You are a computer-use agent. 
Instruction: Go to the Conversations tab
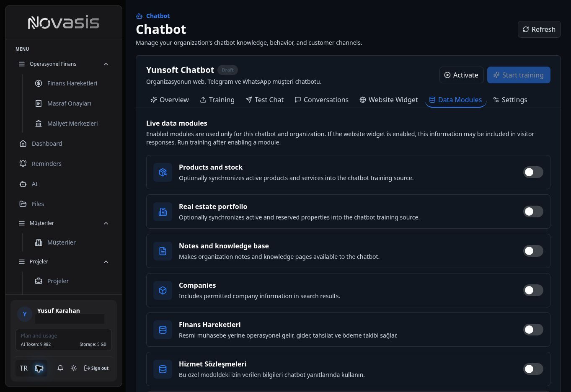pyautogui.click(x=322, y=100)
